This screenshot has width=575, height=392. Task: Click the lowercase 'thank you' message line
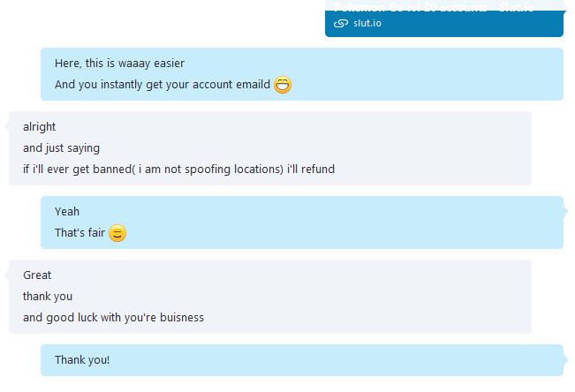coord(48,297)
